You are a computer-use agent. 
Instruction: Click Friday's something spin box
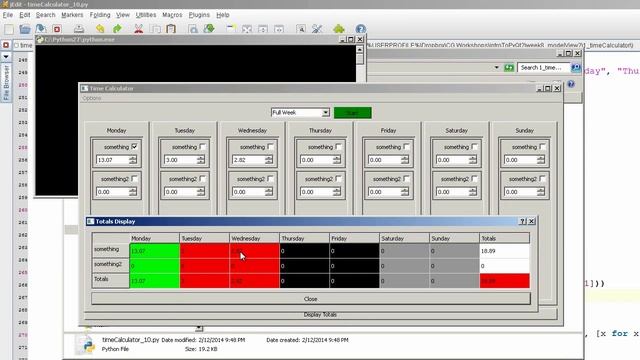coord(389,160)
